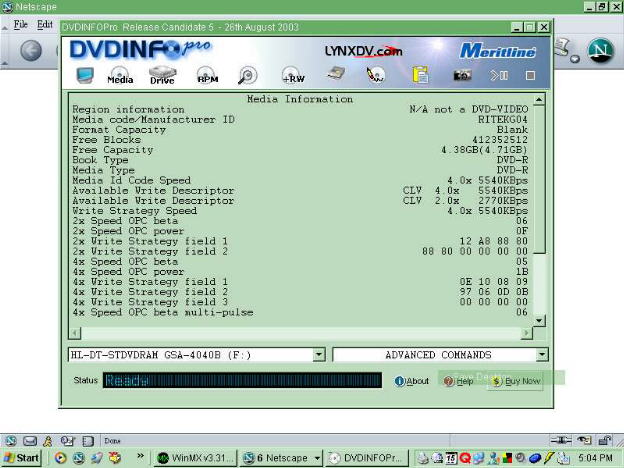Click the online/offline connection icon in Netscape
This screenshot has height=468, width=624.
tap(561, 440)
